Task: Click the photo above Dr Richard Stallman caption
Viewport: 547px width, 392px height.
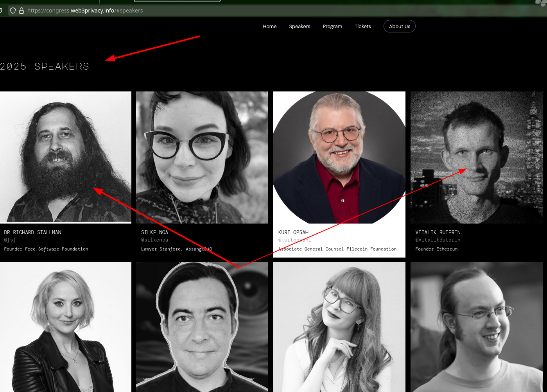Action: (65, 157)
